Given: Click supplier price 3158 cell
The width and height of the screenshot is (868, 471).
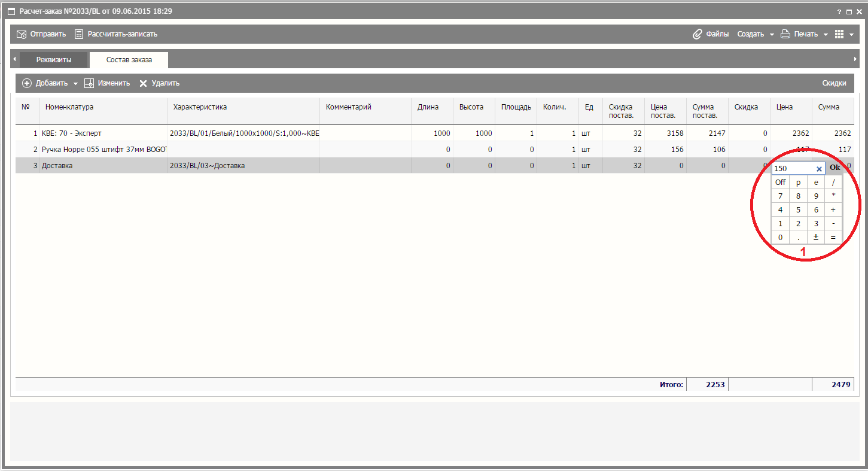Looking at the screenshot, I should 665,133.
